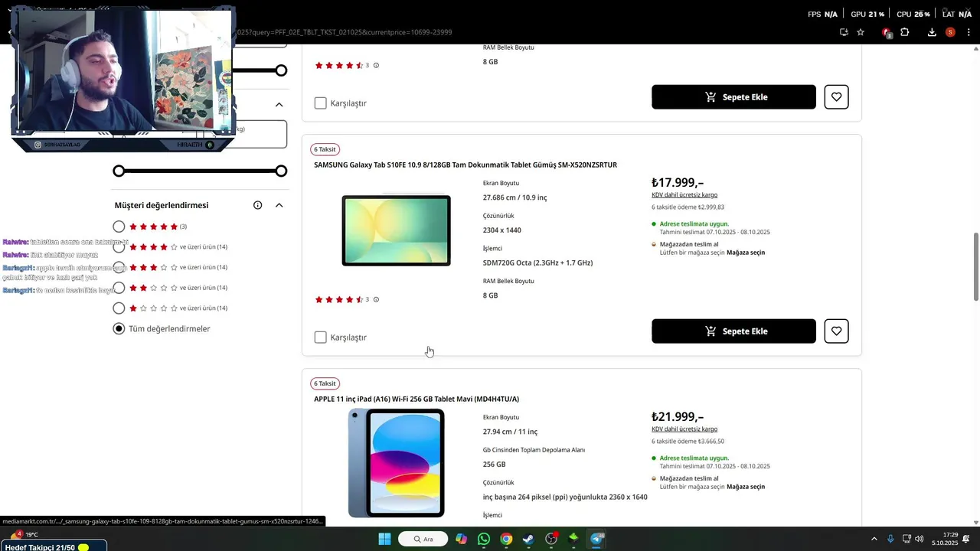Viewport: 980px width, 551px height.
Task: Show hidden system tray icons
Action: 874,539
